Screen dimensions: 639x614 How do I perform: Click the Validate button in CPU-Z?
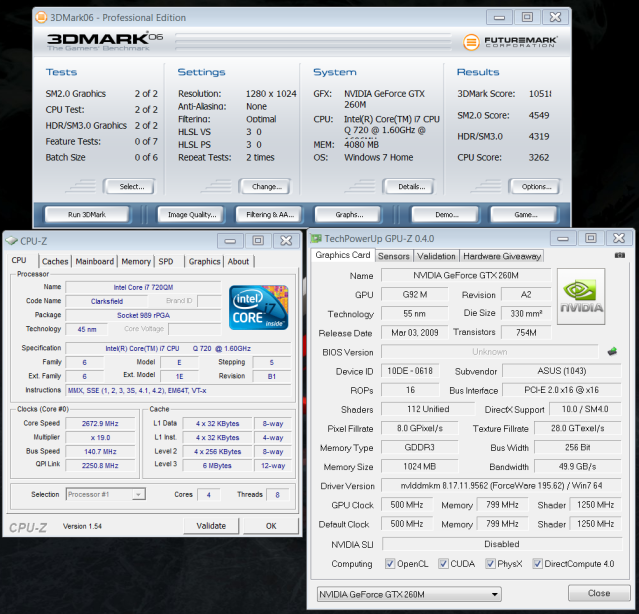click(x=211, y=526)
